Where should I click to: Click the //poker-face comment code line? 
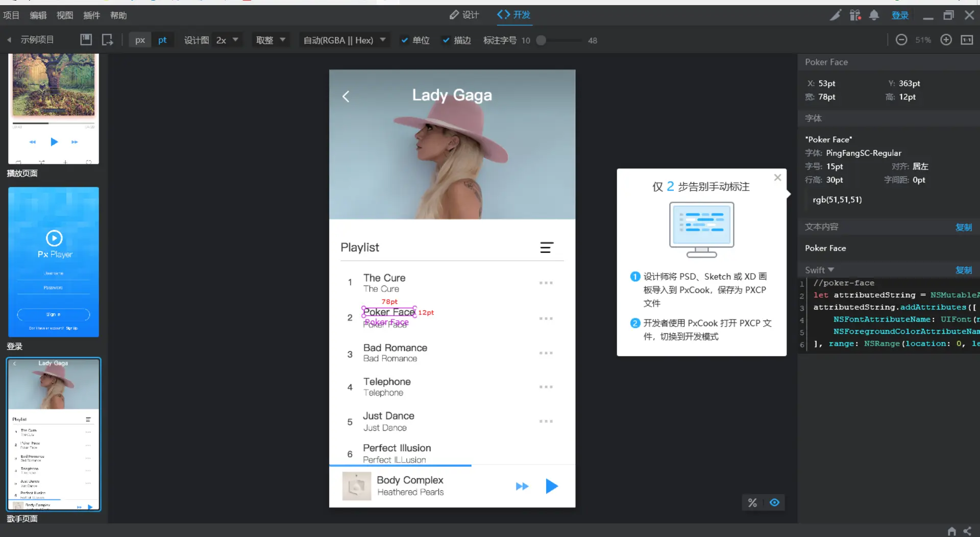pos(844,283)
